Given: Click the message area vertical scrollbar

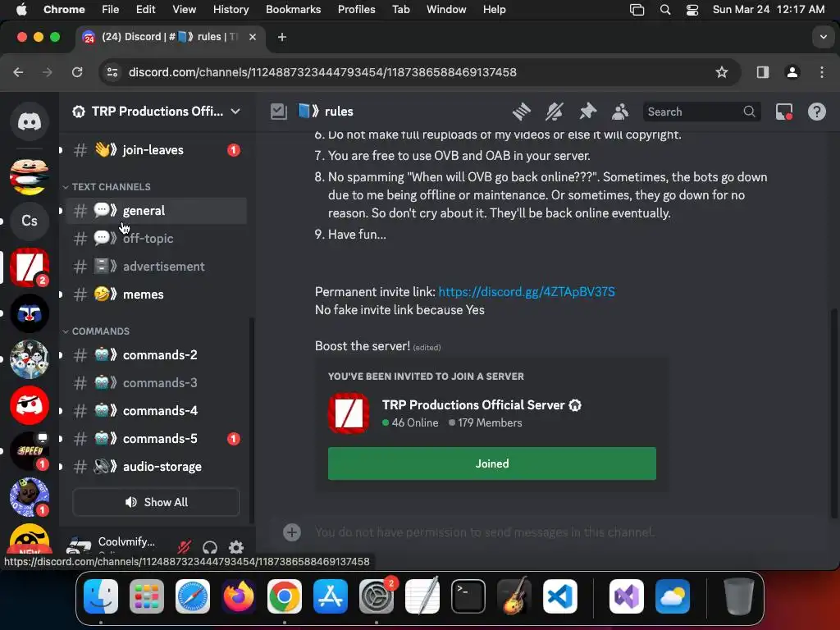Looking at the screenshot, I should [833, 413].
